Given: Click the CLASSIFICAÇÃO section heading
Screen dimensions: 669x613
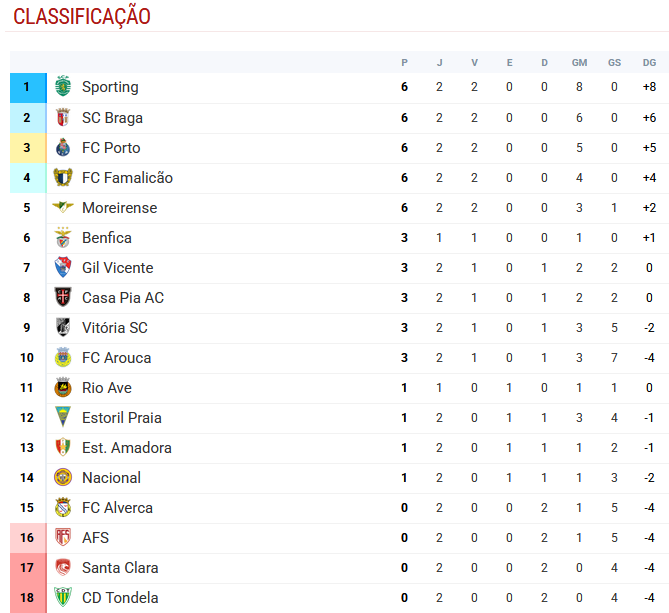Looking at the screenshot, I should (x=82, y=17).
